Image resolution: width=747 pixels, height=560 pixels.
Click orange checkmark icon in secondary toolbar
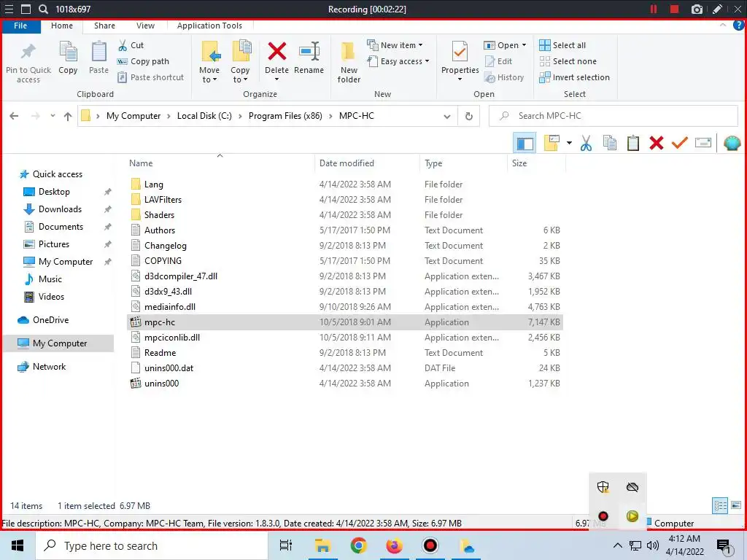(679, 143)
